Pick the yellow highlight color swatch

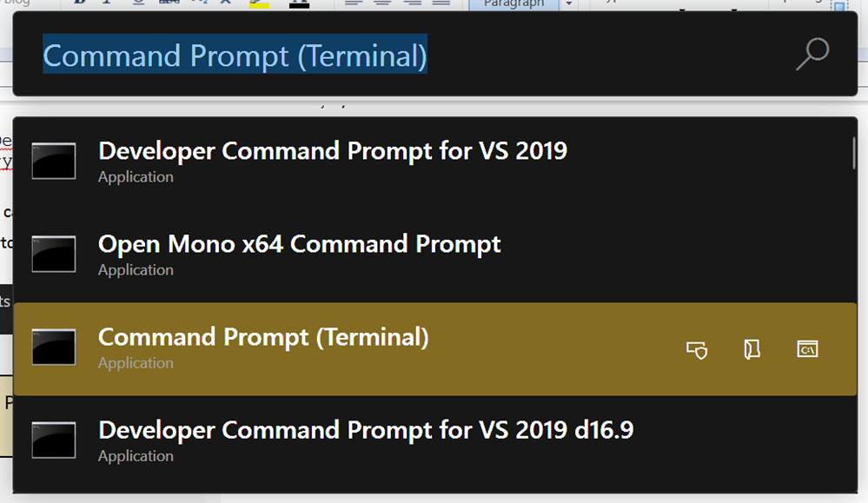coord(259,4)
